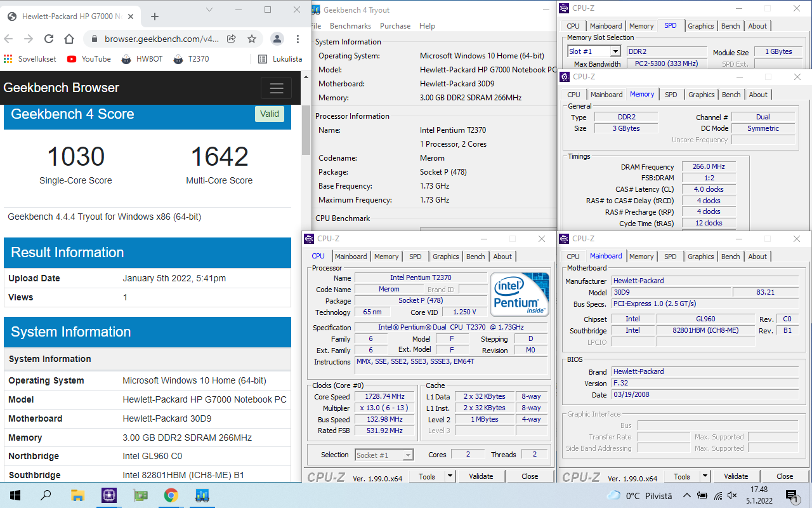Click Tools button in CPU-Z Mainboard window
Viewport: 812px width, 508px height.
click(x=682, y=476)
